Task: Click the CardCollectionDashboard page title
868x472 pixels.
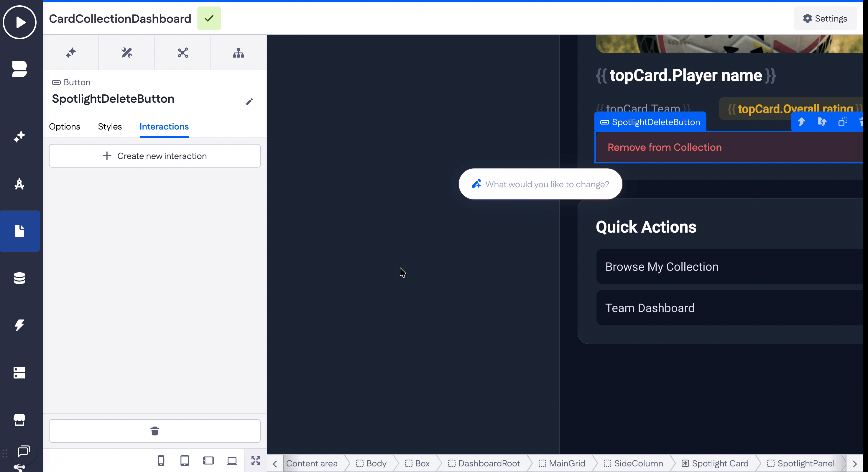Action: pyautogui.click(x=120, y=18)
